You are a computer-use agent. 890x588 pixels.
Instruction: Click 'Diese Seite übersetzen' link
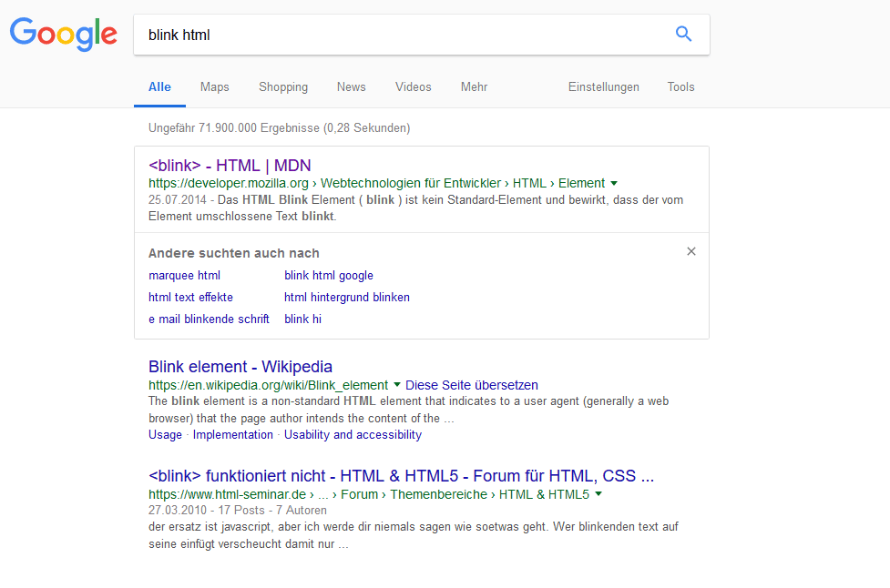(x=472, y=385)
